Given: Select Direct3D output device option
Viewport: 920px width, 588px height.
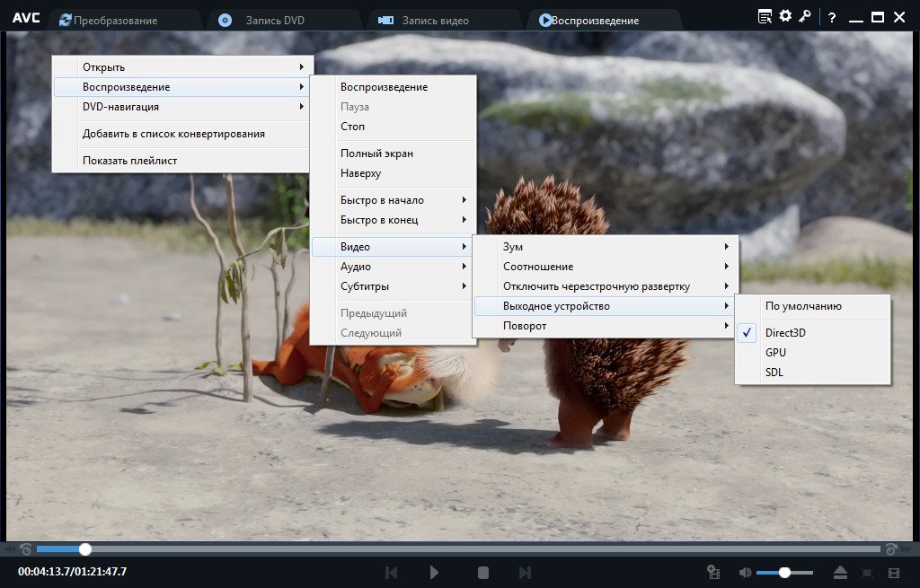Looking at the screenshot, I should pyautogui.click(x=785, y=332).
